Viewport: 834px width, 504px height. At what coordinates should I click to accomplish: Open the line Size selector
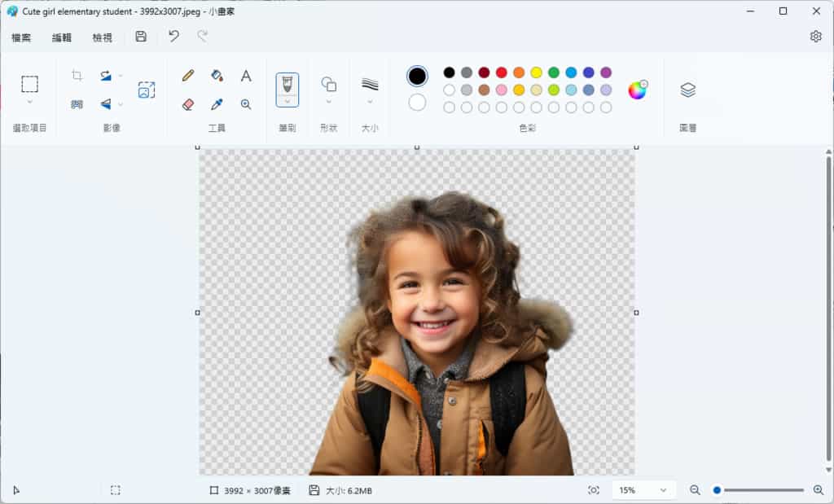coord(370,84)
